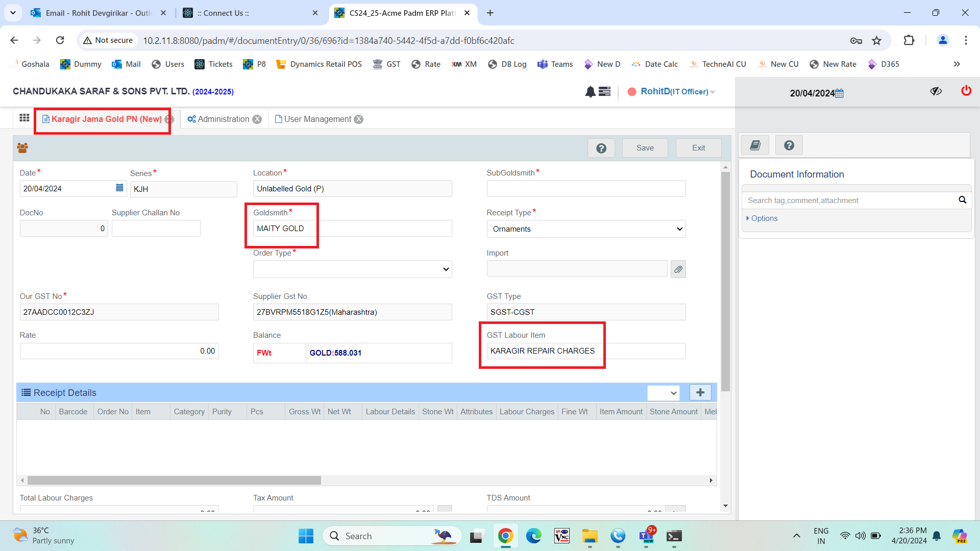Switch to the Administration tab

click(218, 119)
